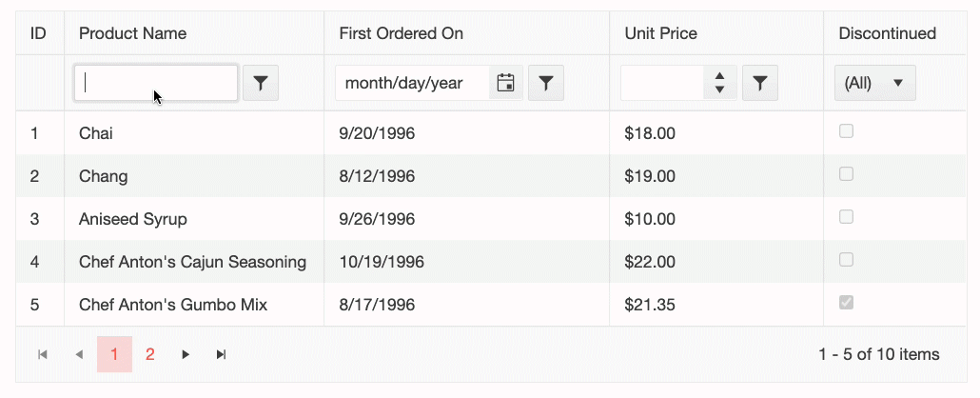Click the Product Name filter funnel icon
The height and width of the screenshot is (398, 980).
point(261,84)
